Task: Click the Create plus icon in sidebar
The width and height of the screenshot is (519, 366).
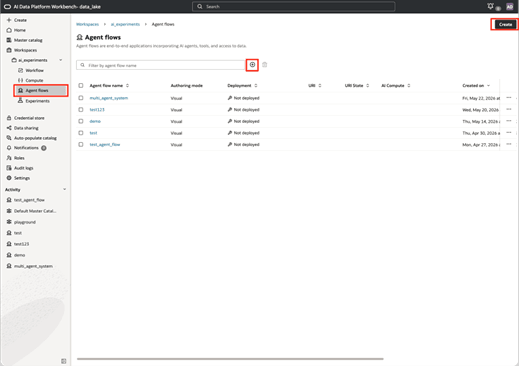Action: 9,20
